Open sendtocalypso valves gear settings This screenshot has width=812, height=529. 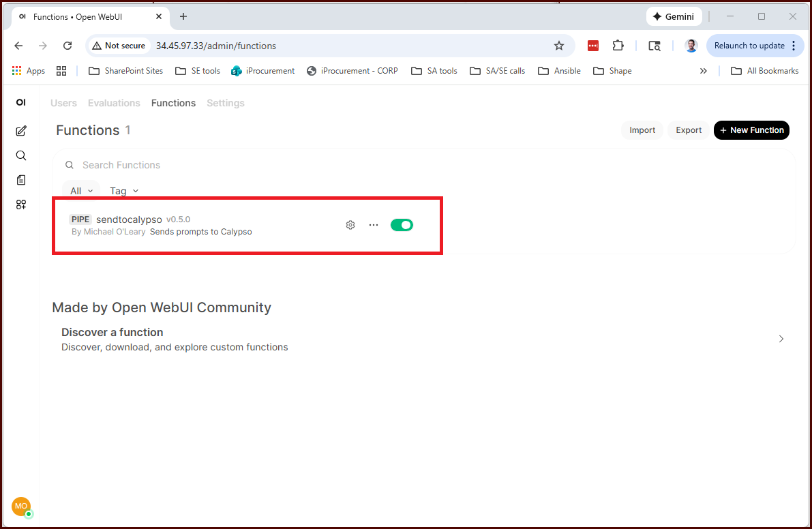point(350,225)
